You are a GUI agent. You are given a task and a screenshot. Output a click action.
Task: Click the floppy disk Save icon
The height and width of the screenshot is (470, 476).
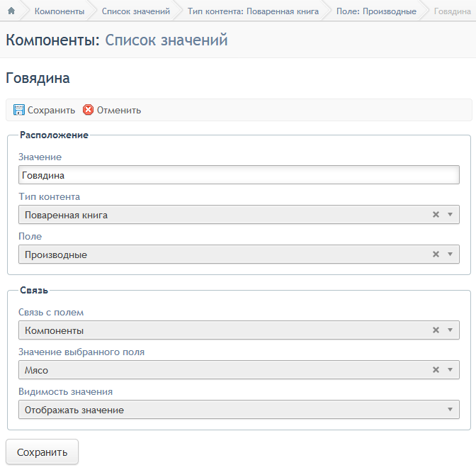[x=19, y=110]
